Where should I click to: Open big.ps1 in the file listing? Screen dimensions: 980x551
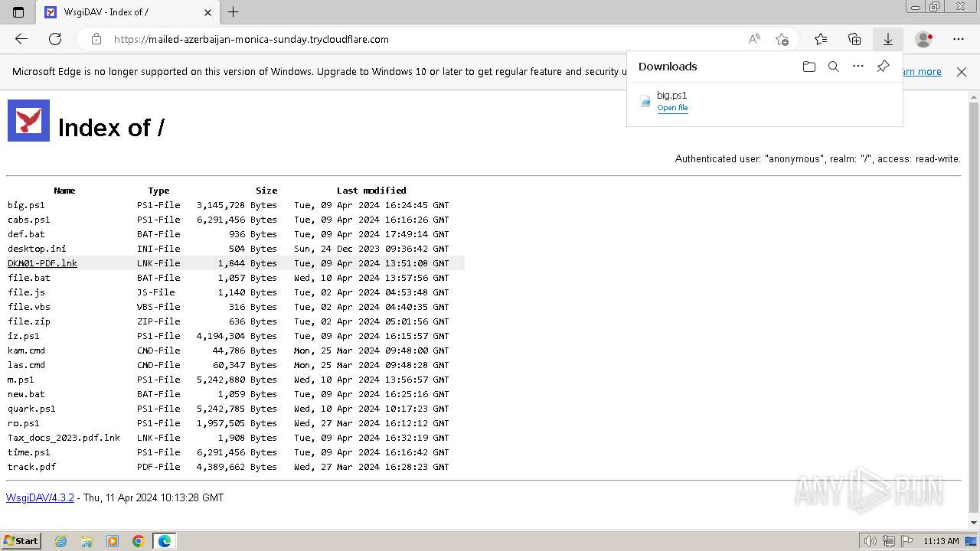(26, 205)
